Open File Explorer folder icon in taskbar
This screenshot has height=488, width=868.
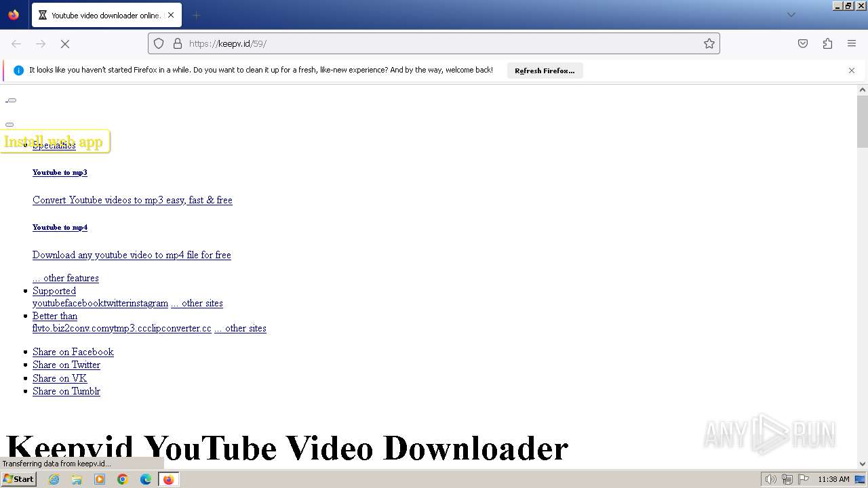[77, 479]
